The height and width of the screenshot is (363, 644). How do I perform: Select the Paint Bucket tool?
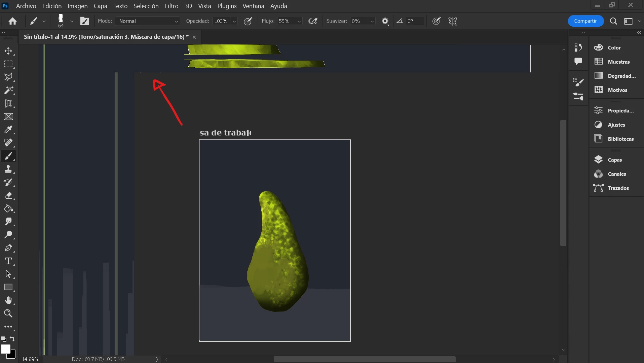(x=8, y=209)
